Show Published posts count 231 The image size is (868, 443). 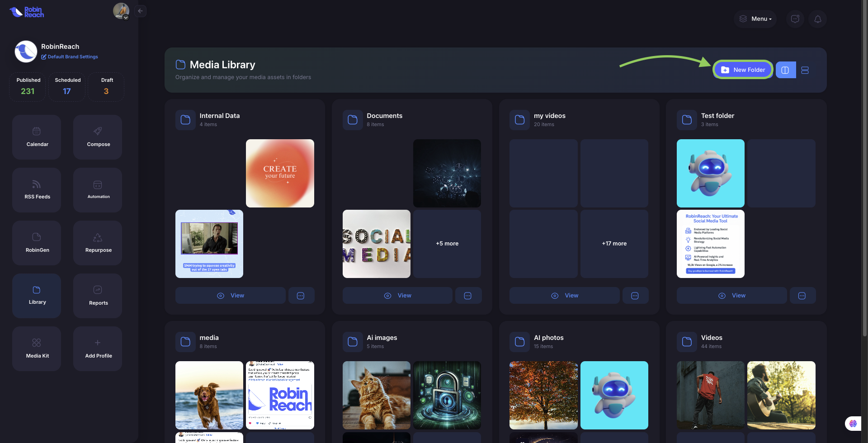28,87
